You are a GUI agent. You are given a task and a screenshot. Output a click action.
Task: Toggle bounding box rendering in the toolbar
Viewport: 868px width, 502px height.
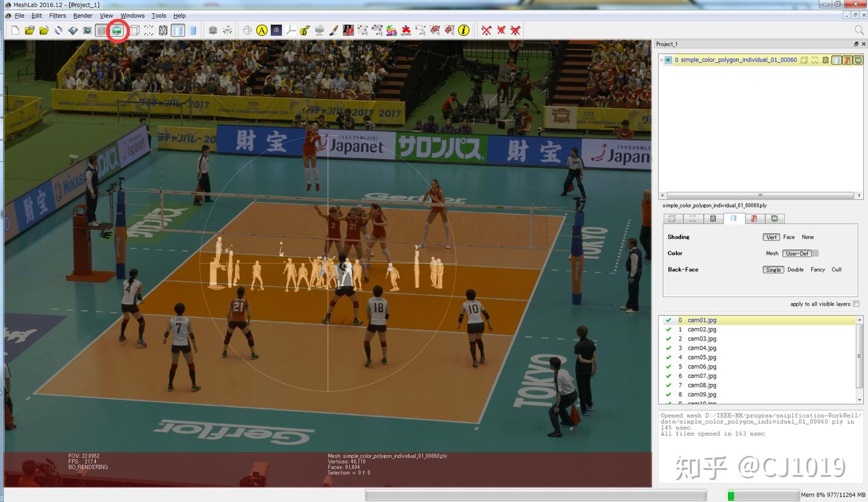(134, 30)
